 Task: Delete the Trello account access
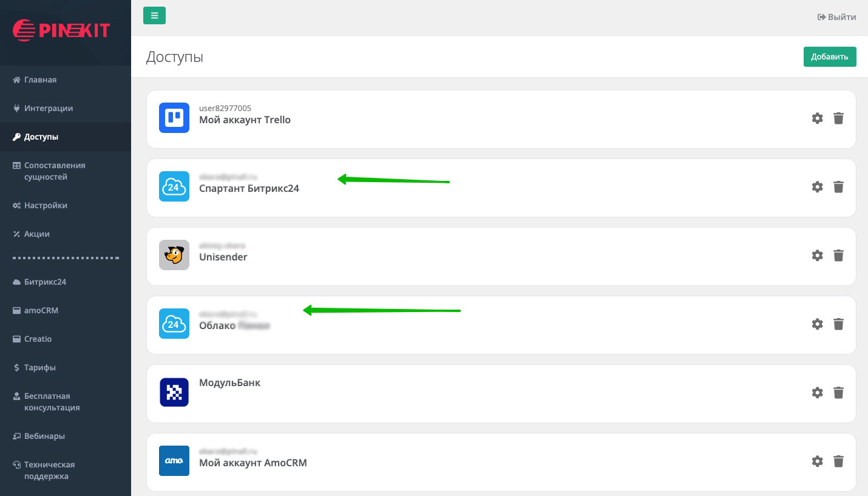(x=838, y=118)
